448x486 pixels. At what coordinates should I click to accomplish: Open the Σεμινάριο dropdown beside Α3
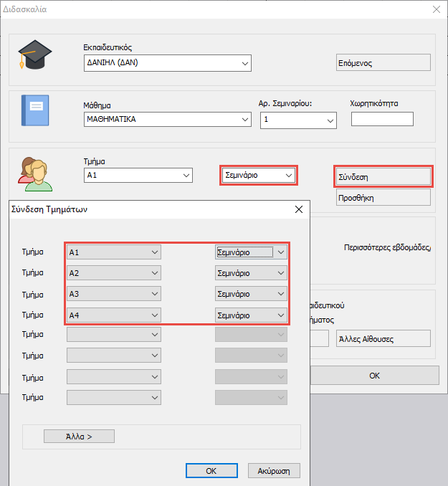251,294
